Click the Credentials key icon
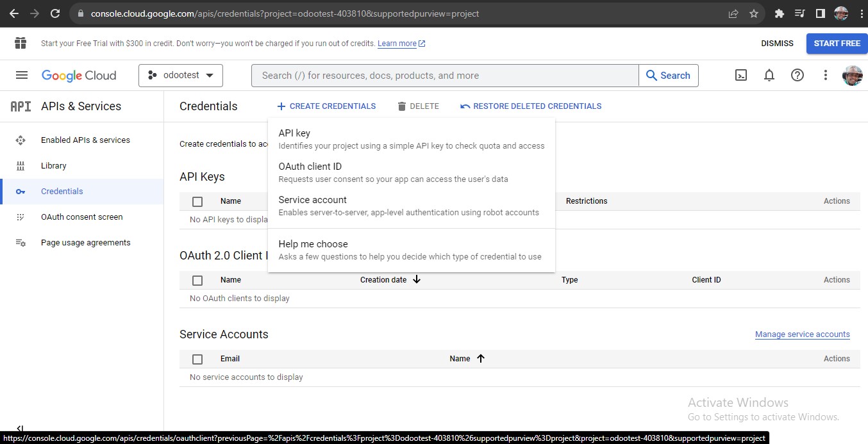Screen dimensions: 868x444 pyautogui.click(x=21, y=192)
